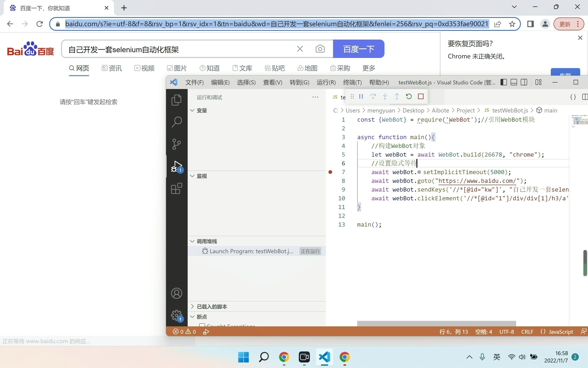This screenshot has width=588, height=368.
Task: Open the 编辑(E) menu
Action: (x=220, y=83)
